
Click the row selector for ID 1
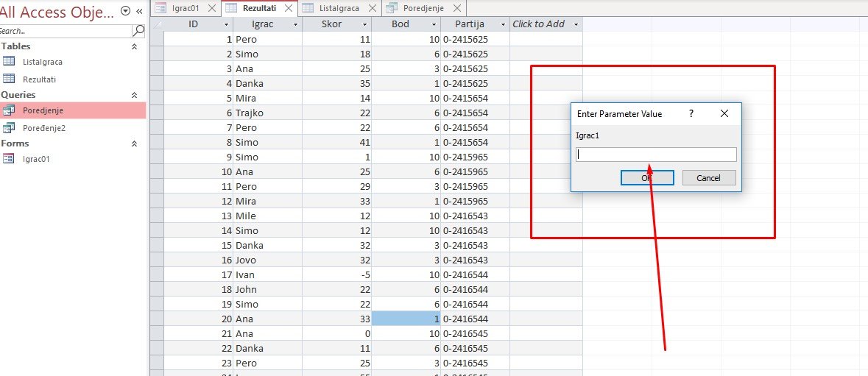tap(158, 39)
